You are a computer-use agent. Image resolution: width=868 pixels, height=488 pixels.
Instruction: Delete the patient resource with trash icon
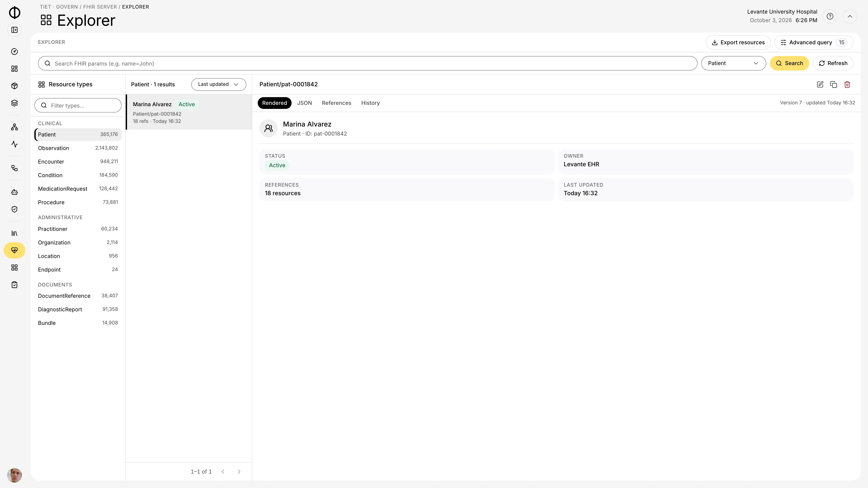tap(847, 84)
